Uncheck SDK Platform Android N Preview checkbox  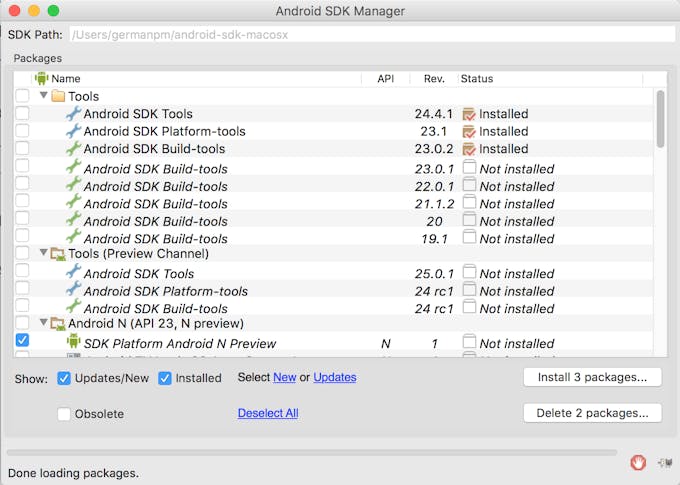coord(22,340)
